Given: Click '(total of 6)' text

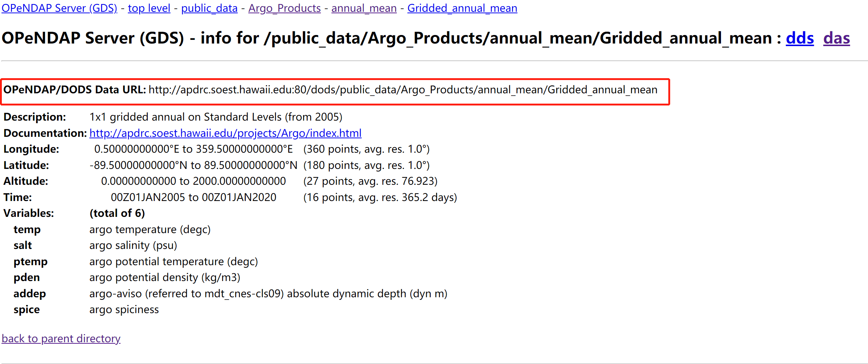Looking at the screenshot, I should pos(117,214).
